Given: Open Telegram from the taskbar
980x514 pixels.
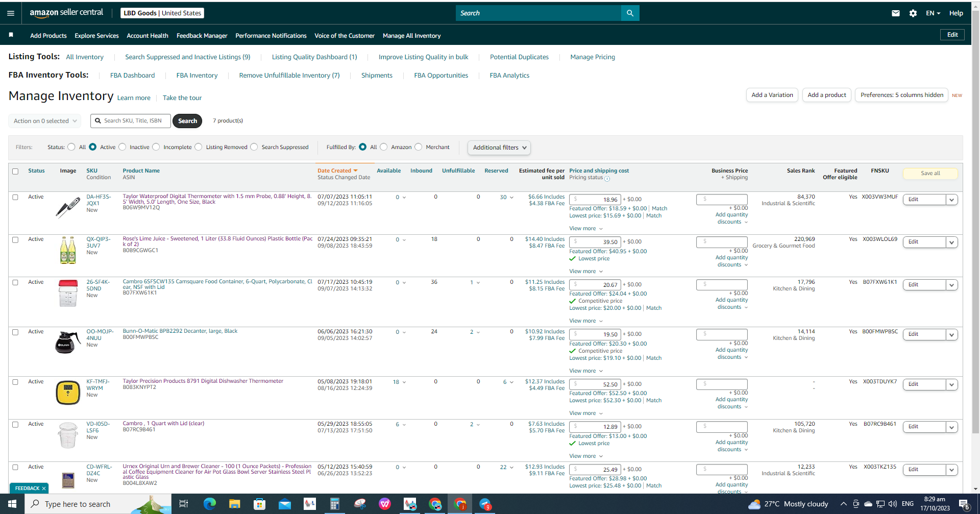Looking at the screenshot, I should (485, 504).
